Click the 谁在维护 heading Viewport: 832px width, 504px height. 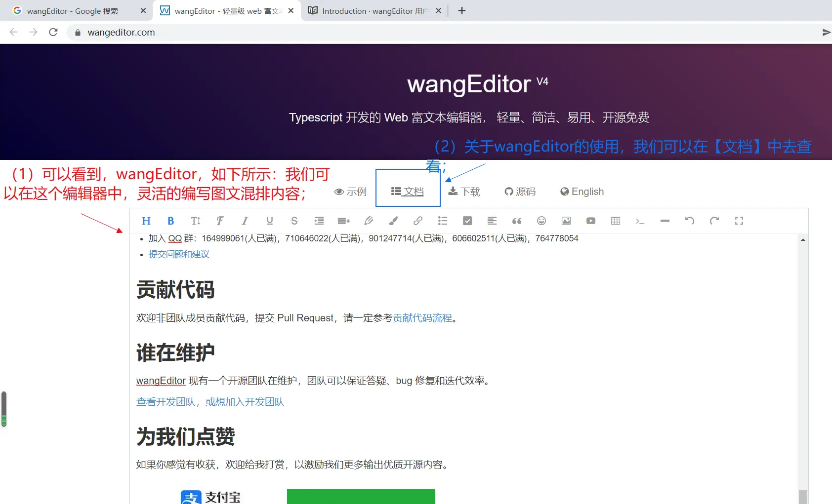(x=175, y=353)
